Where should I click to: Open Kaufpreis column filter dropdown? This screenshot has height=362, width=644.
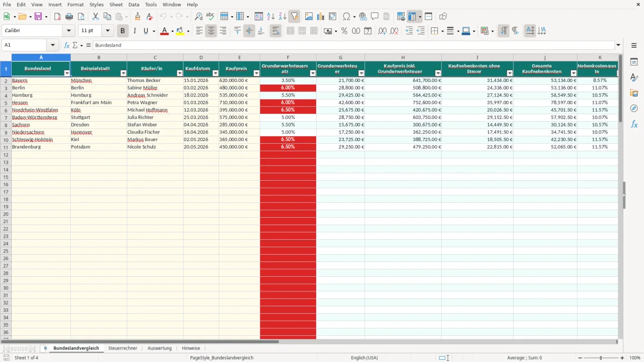click(257, 73)
